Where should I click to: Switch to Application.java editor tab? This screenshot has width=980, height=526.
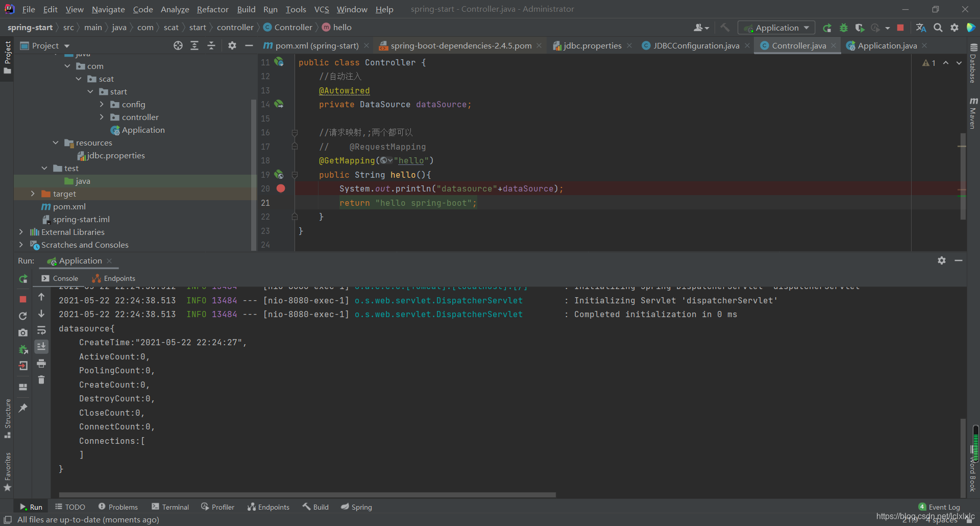pyautogui.click(x=887, y=45)
